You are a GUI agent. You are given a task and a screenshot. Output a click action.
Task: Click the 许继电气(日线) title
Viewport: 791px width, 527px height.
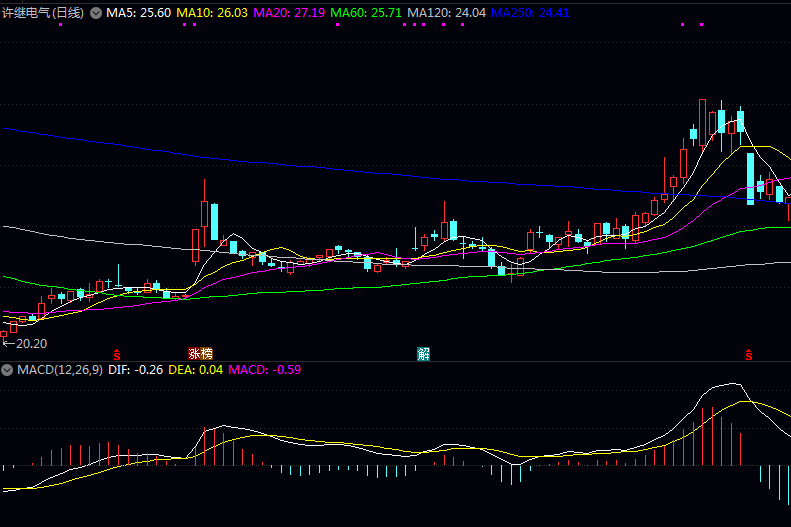point(43,13)
